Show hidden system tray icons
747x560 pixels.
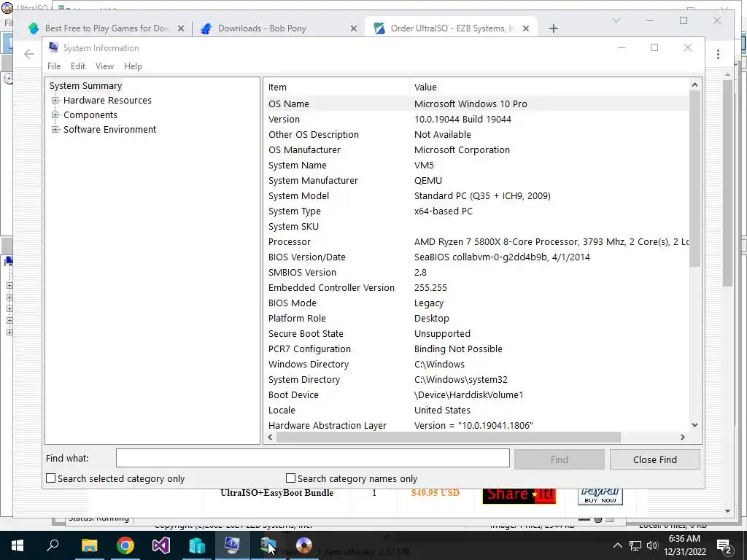(617, 545)
